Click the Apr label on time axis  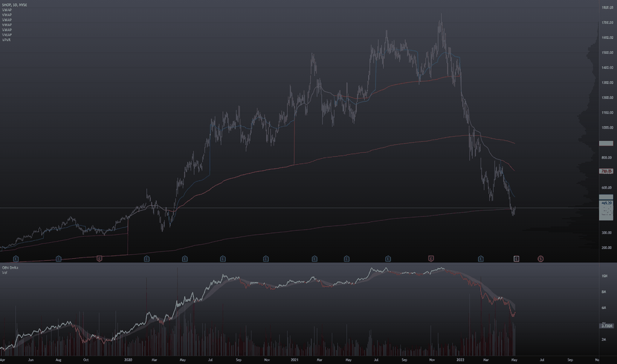point(3,359)
